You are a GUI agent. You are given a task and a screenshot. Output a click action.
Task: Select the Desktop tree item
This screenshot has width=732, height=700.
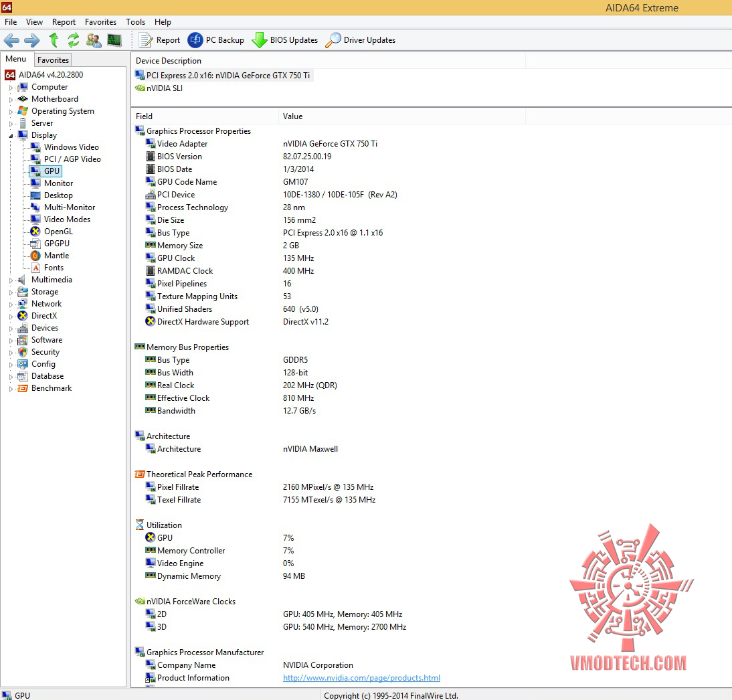tap(58, 195)
